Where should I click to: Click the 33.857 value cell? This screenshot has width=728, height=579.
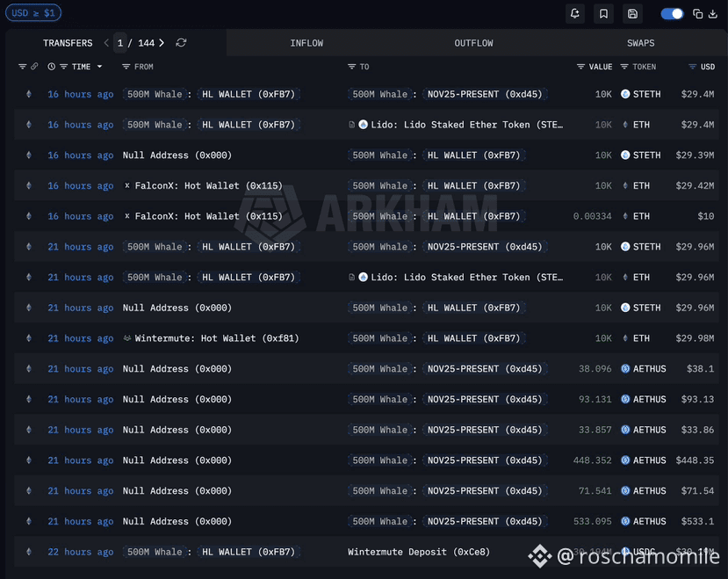[595, 430]
